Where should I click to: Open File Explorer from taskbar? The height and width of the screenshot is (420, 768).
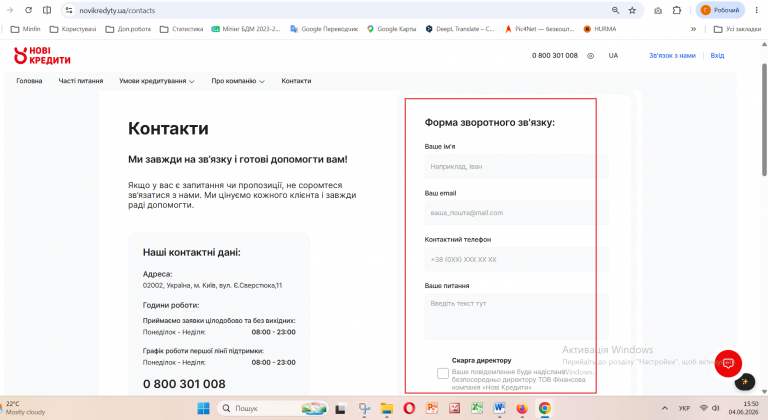[386, 408]
